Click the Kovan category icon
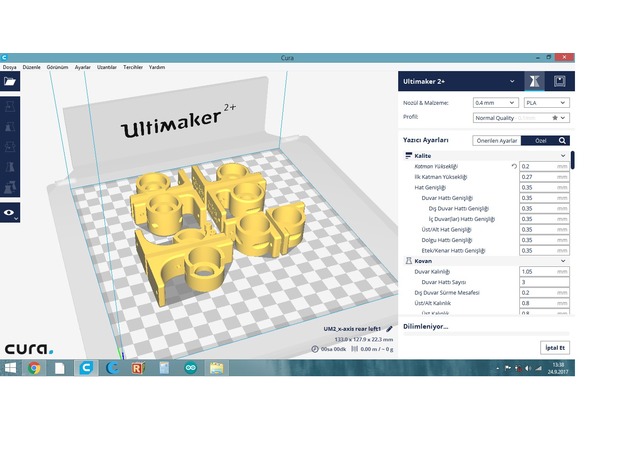Image resolution: width=628 pixels, height=472 pixels. [x=409, y=261]
